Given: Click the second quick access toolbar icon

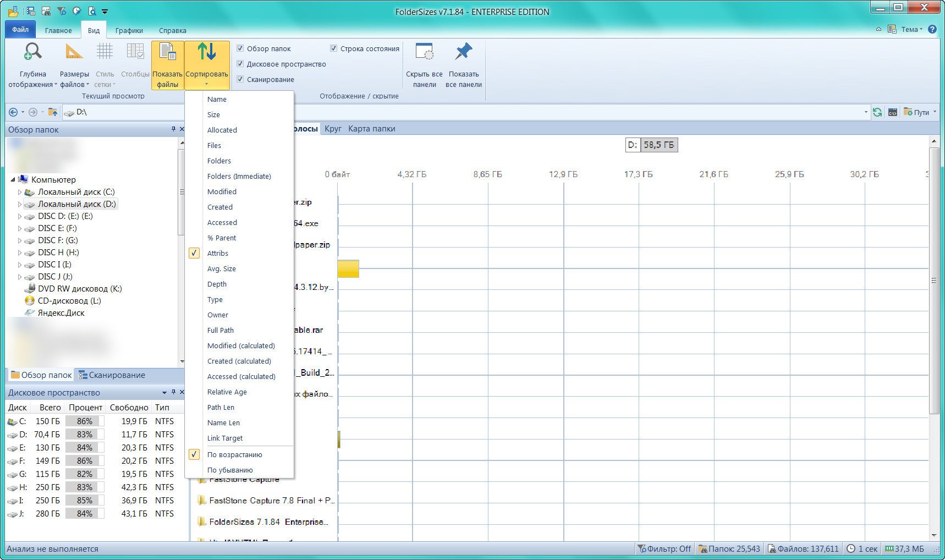Looking at the screenshot, I should click(x=31, y=11).
